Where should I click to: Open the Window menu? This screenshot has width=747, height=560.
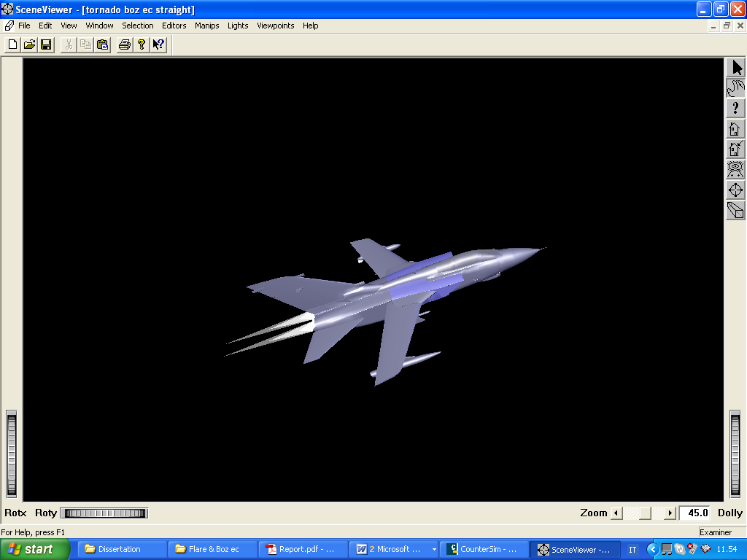pyautogui.click(x=99, y=26)
